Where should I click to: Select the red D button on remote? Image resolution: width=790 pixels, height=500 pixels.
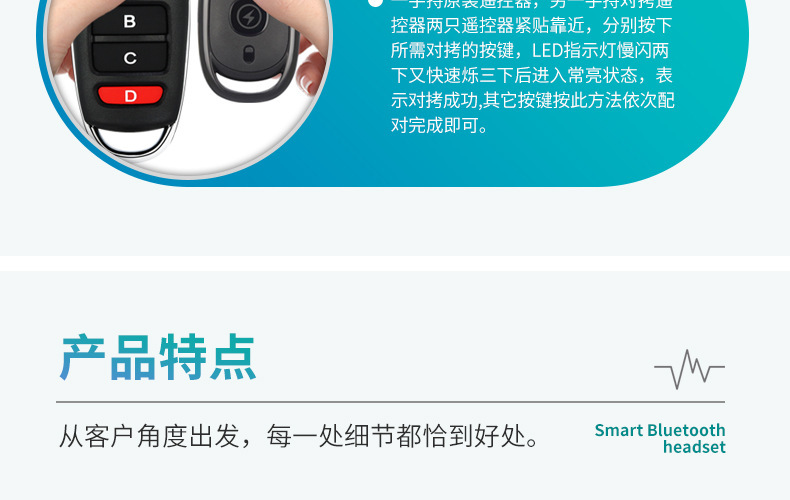coord(130,96)
